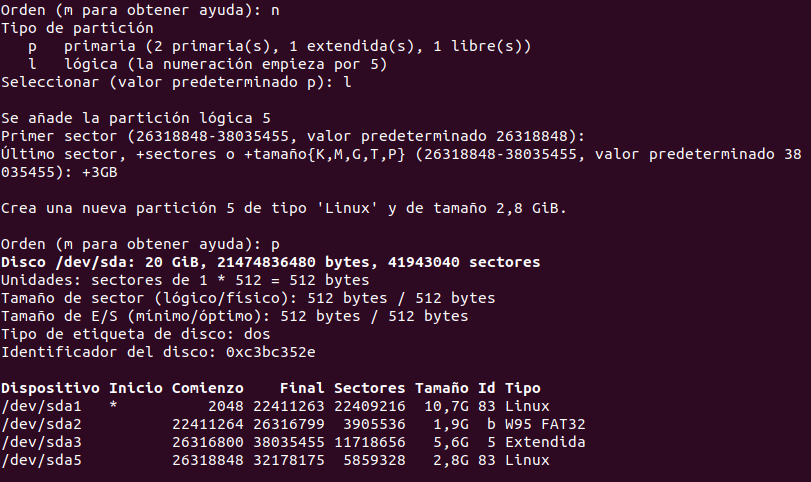Click the 'Sectores' column header

click(369, 388)
